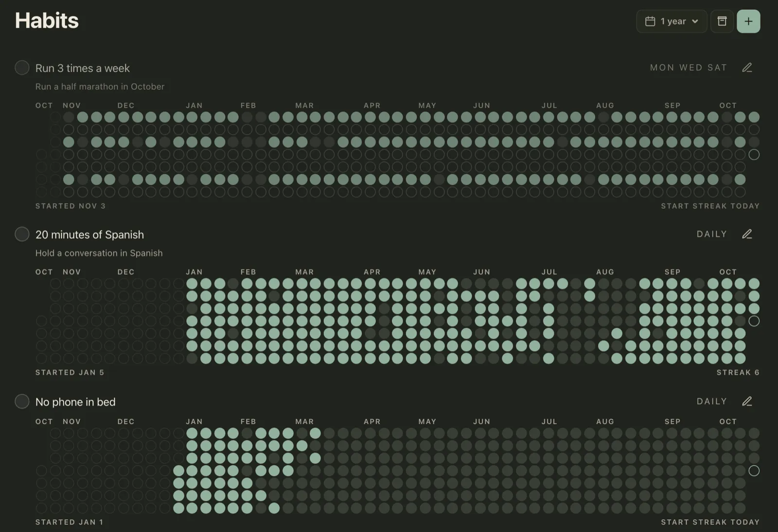Click the STREAK 6 label
This screenshot has width=778, height=532.
[x=738, y=372]
